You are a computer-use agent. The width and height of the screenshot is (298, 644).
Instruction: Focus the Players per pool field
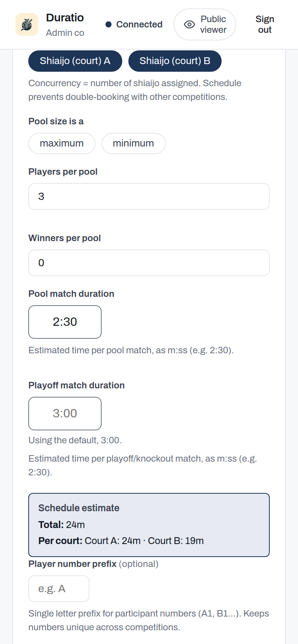pos(149,196)
